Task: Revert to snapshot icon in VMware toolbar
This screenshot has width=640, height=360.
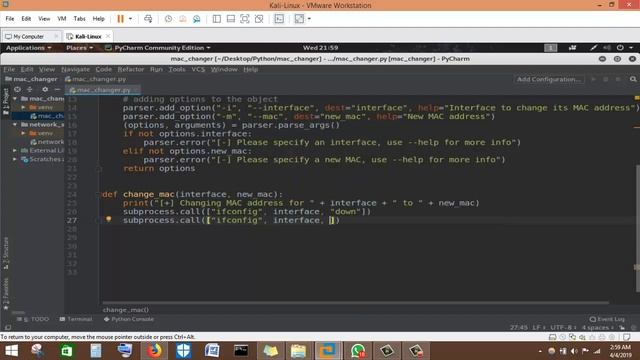Action: [x=182, y=19]
